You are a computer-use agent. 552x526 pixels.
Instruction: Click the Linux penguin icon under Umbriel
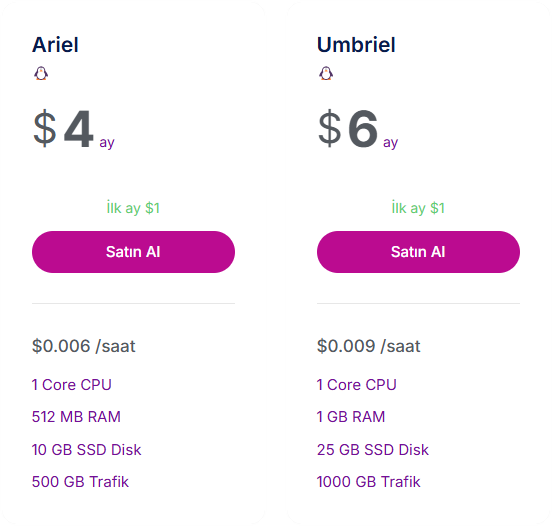[x=326, y=74]
